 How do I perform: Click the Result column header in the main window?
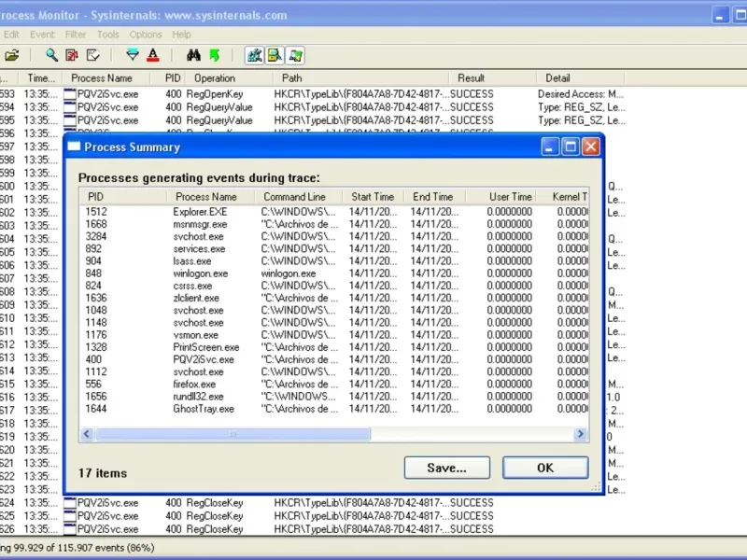pyautogui.click(x=492, y=78)
